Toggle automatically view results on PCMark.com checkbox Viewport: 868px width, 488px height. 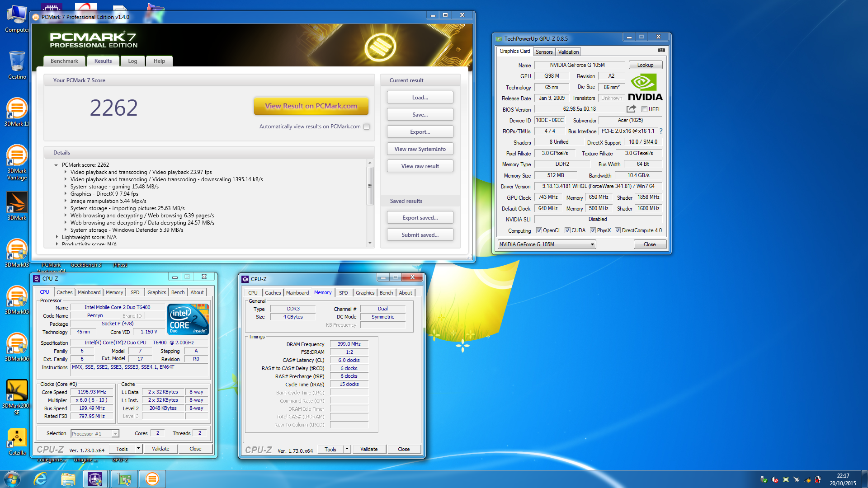pyautogui.click(x=367, y=127)
